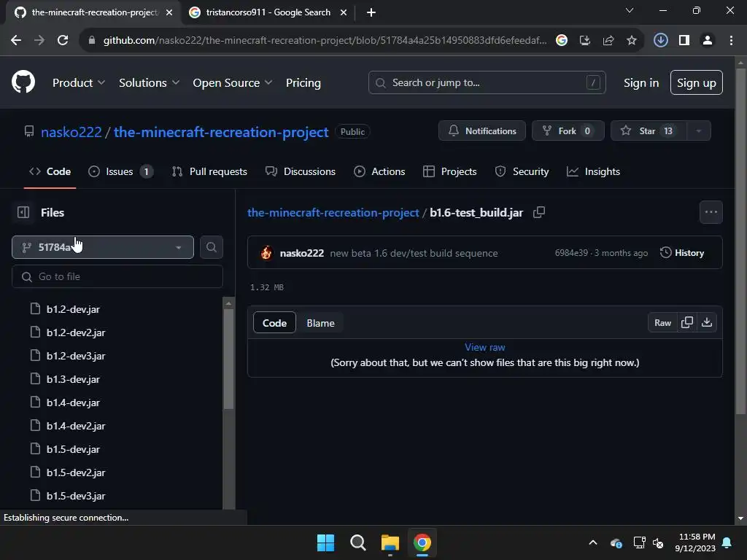
Task: Click the Notifications button
Action: 482,131
